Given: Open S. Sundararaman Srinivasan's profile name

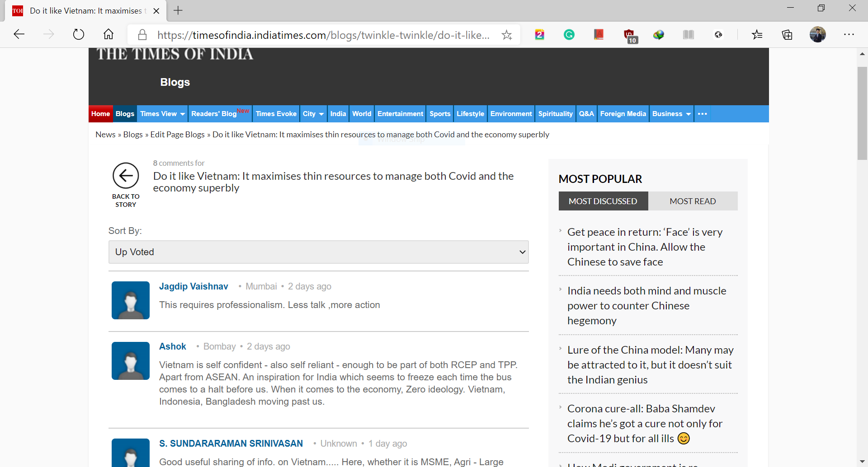Looking at the screenshot, I should pos(231,444).
